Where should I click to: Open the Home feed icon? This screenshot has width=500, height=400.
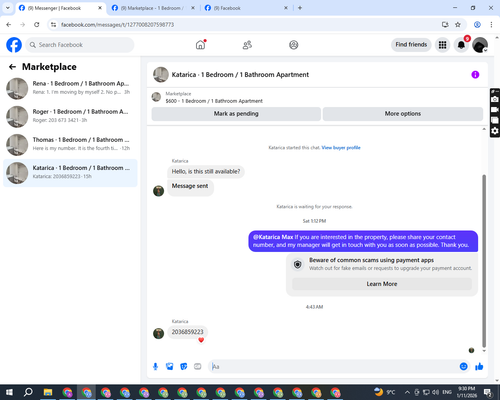click(200, 45)
